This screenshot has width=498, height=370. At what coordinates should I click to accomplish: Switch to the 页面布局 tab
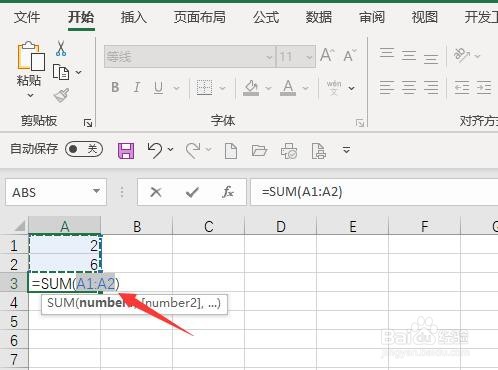[x=200, y=17]
